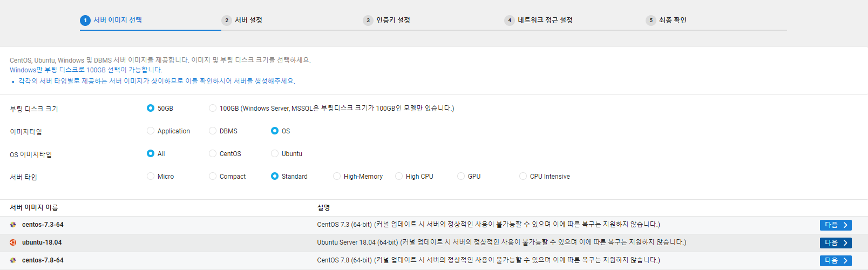Filter OS images by CentOS
The height and width of the screenshot is (270, 868).
(213, 153)
